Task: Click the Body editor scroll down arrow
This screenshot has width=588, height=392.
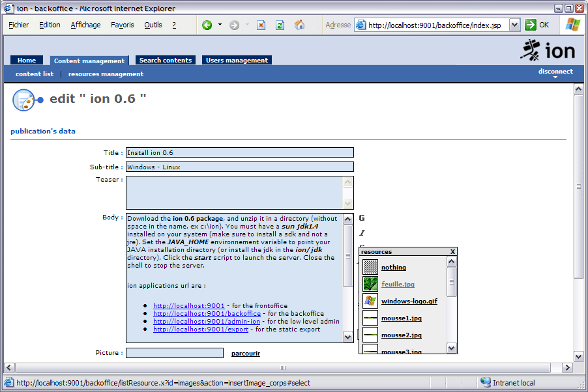Action: point(348,337)
